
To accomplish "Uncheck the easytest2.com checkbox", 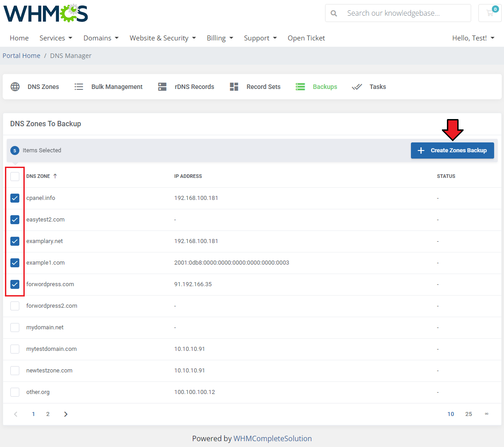I will (x=15, y=220).
